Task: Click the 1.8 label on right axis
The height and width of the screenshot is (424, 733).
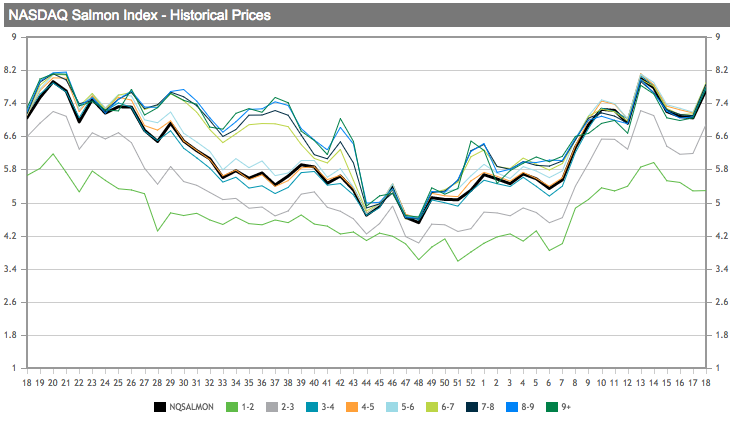Action: click(722, 335)
